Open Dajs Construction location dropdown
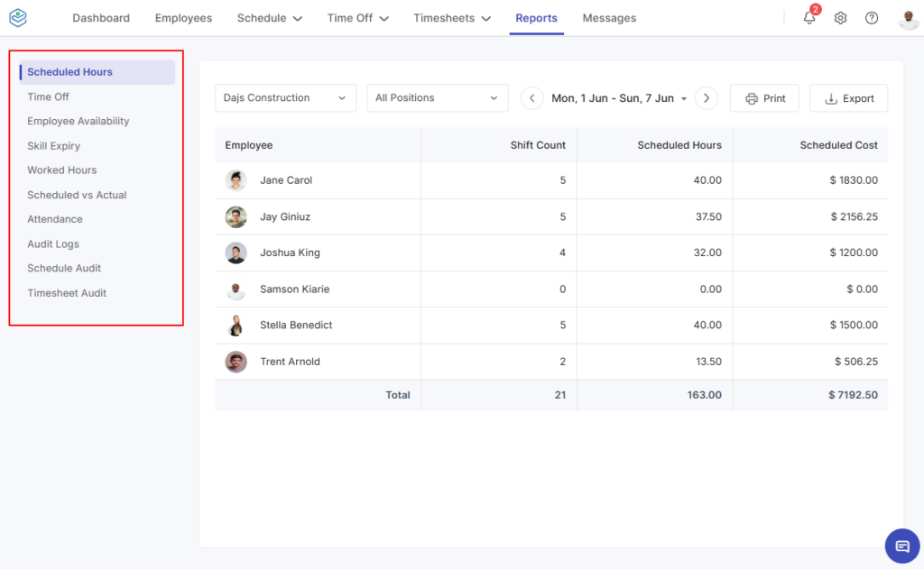Viewport: 924px width, 569px height. (x=285, y=97)
